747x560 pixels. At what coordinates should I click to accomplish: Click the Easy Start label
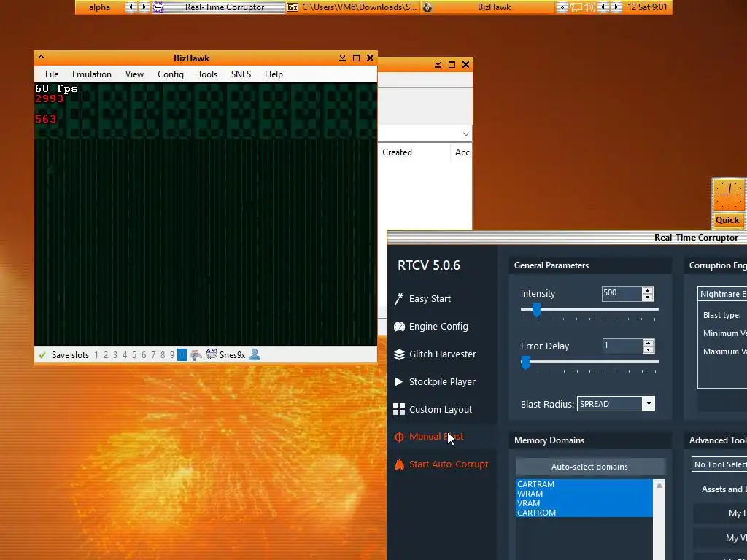[430, 298]
